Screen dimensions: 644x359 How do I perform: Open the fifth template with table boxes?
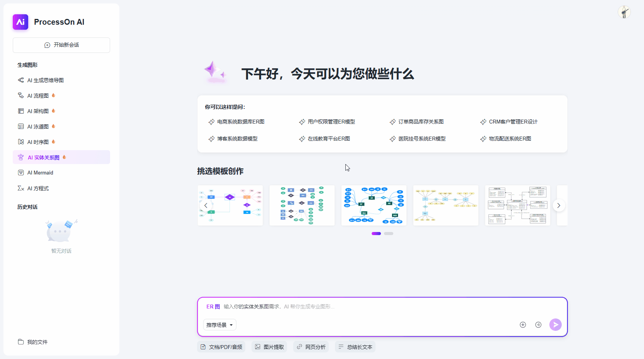tap(518, 205)
